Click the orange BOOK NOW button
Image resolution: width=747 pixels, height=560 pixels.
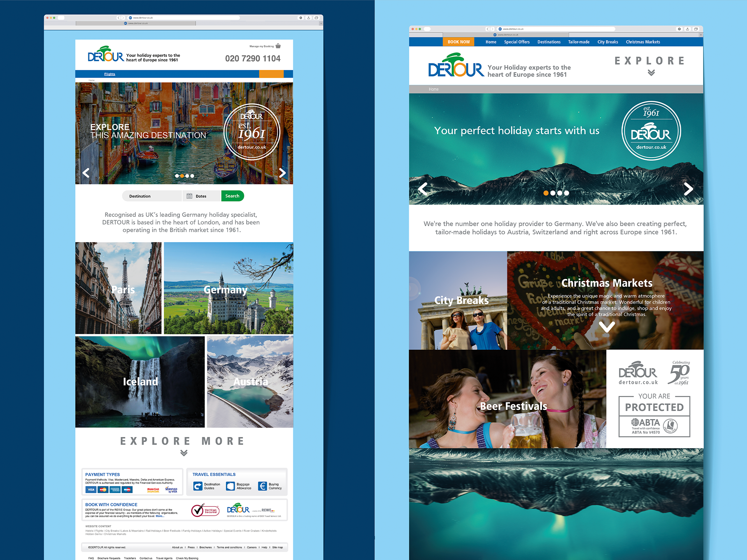point(458,42)
